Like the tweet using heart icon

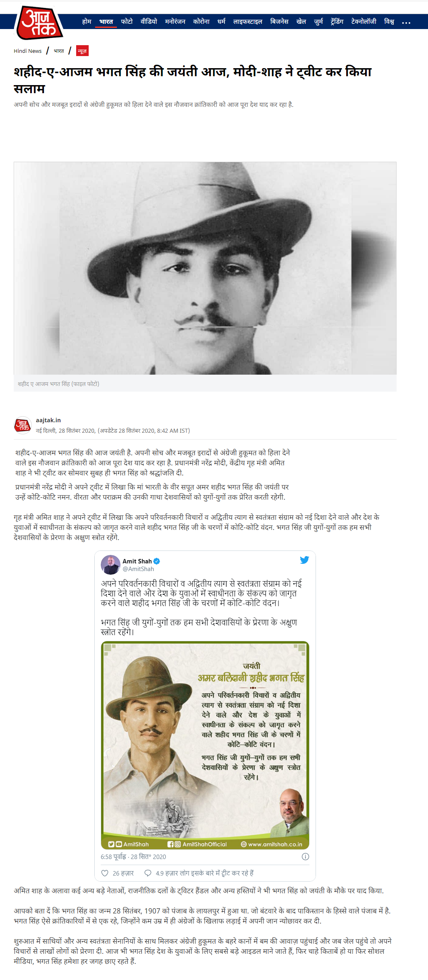[x=105, y=873]
